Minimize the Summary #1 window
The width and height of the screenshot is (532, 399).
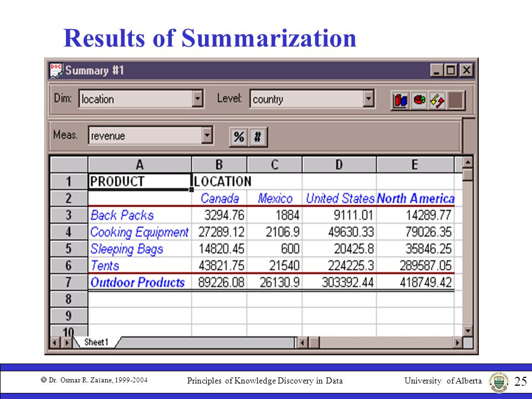point(437,70)
